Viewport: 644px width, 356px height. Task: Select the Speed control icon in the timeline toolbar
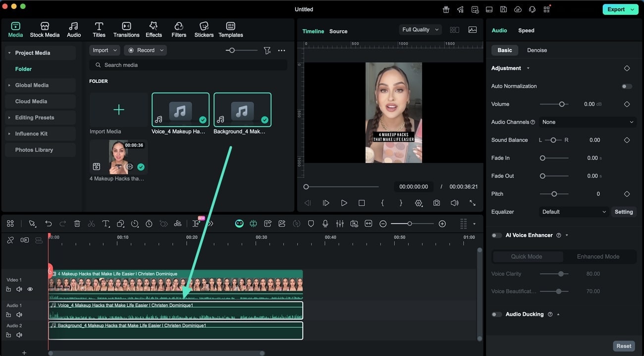(x=134, y=224)
